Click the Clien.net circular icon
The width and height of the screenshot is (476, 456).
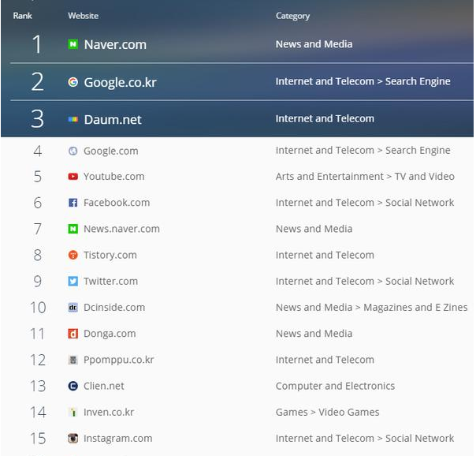(x=73, y=386)
